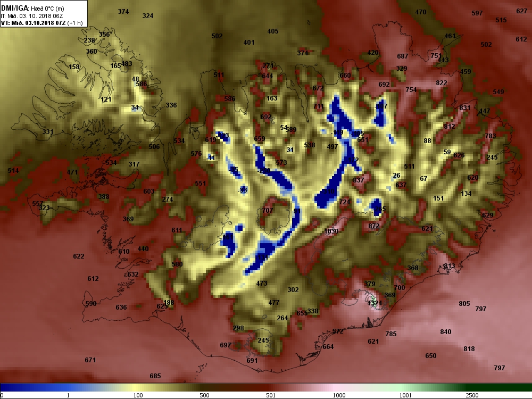
Task: Click the map value "597"
Action: pos(477,13)
